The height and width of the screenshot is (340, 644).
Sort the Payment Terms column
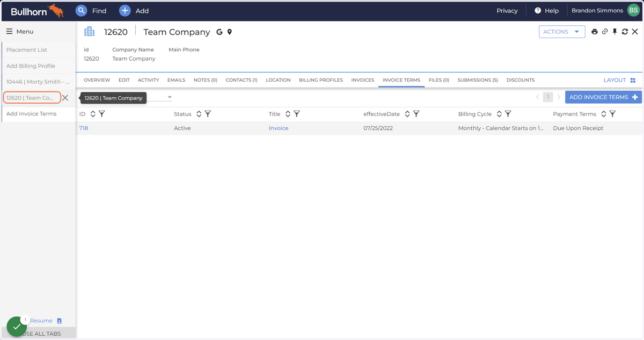coord(604,114)
